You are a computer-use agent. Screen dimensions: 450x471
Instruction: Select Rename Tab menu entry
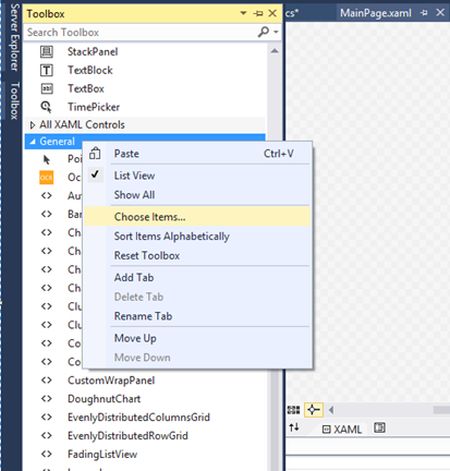click(198, 316)
